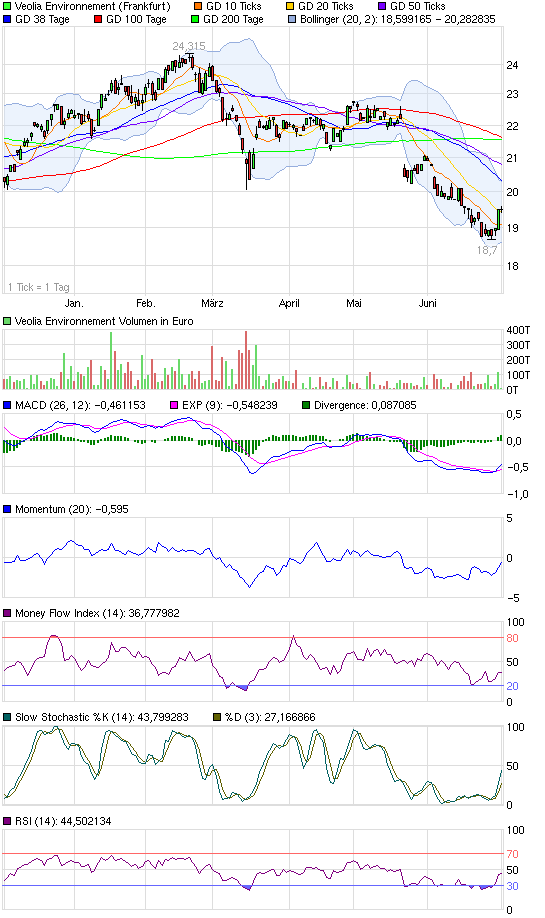Image resolution: width=545 pixels, height=918 pixels.
Task: Click the purple Money Flow Index swatch
Action: click(x=7, y=613)
